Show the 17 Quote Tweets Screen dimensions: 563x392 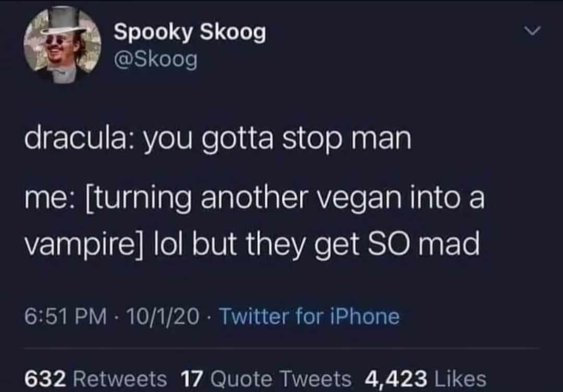pyautogui.click(x=266, y=379)
